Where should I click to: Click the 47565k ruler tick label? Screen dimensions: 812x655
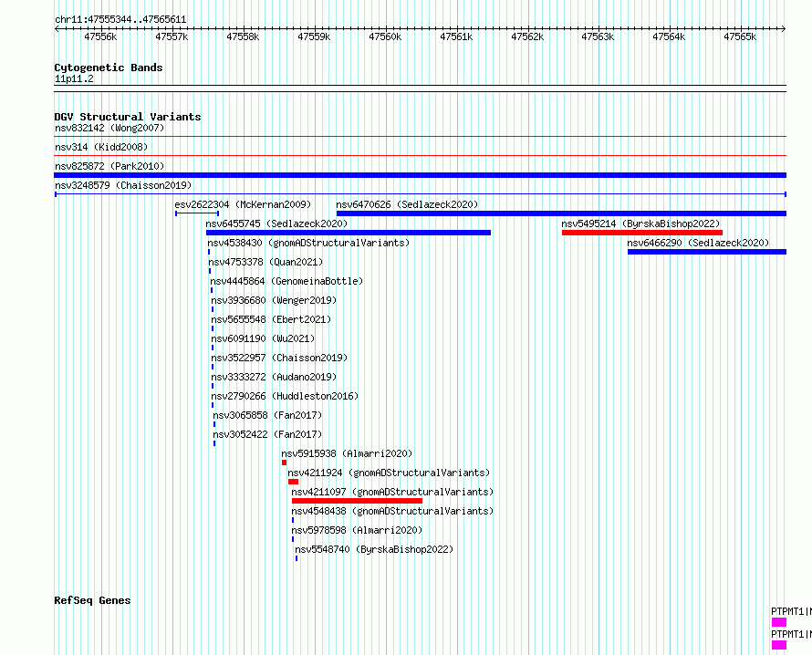740,36
